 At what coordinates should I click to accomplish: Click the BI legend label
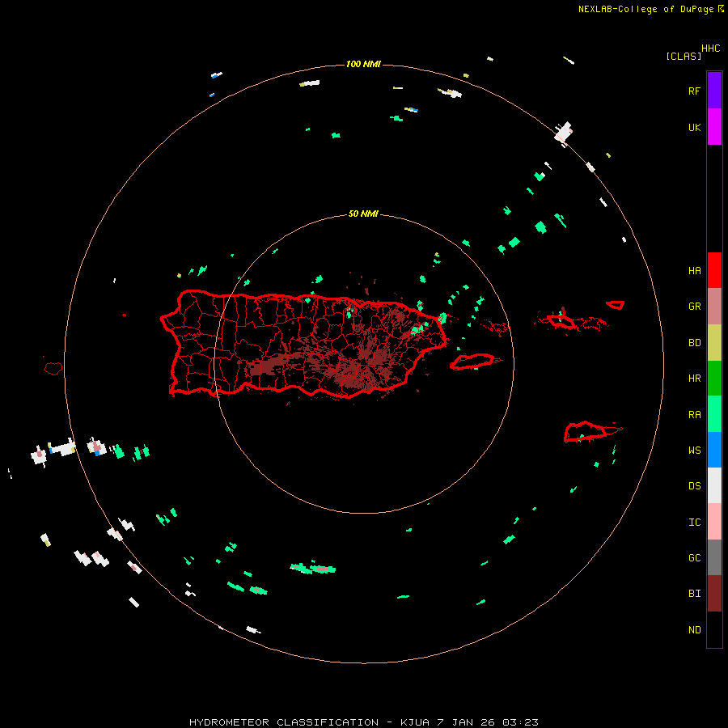coord(694,594)
